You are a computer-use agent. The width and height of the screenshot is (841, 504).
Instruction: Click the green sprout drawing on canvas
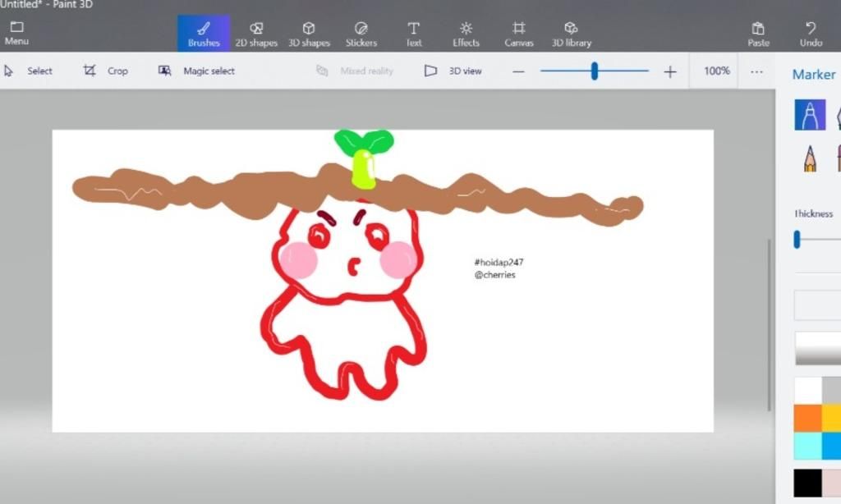[x=364, y=158]
